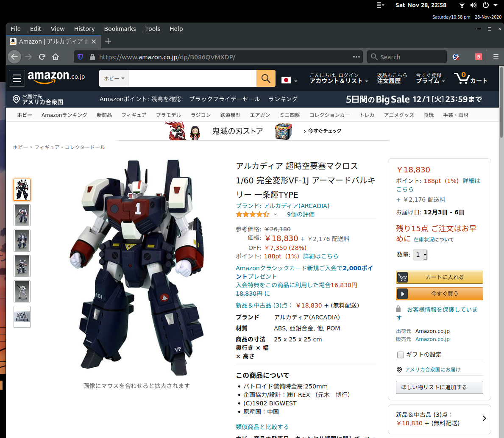Open the cart icon showing 0 items
This screenshot has height=438, width=504.
pos(471,78)
